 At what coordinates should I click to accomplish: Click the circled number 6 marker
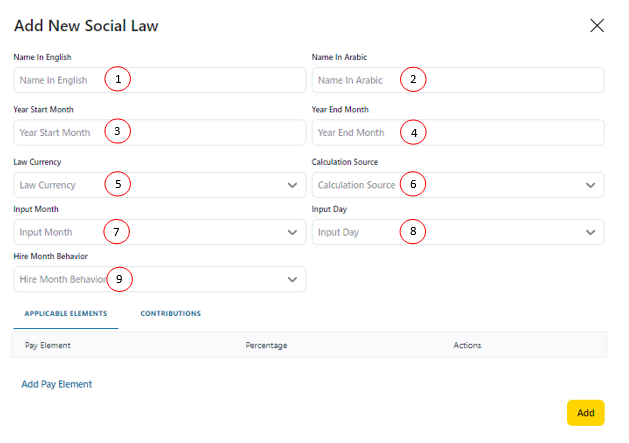(412, 184)
